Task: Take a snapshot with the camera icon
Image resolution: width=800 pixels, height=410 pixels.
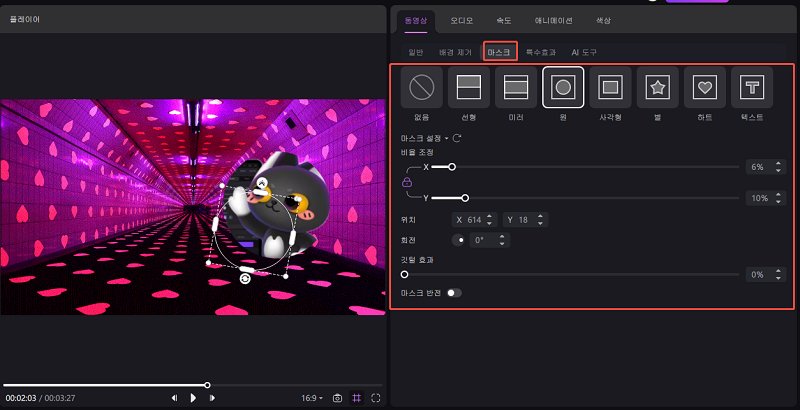Action: [x=337, y=398]
